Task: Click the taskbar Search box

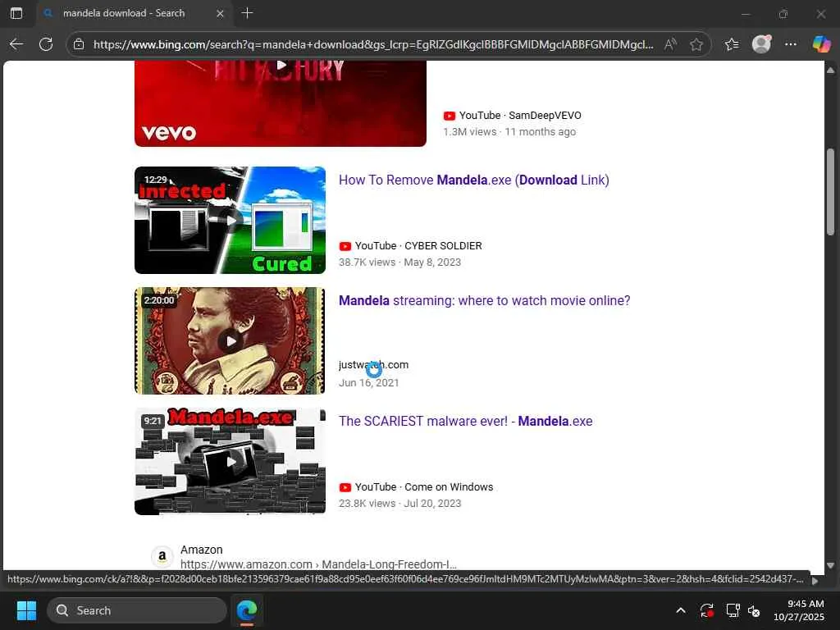Action: coord(137,610)
